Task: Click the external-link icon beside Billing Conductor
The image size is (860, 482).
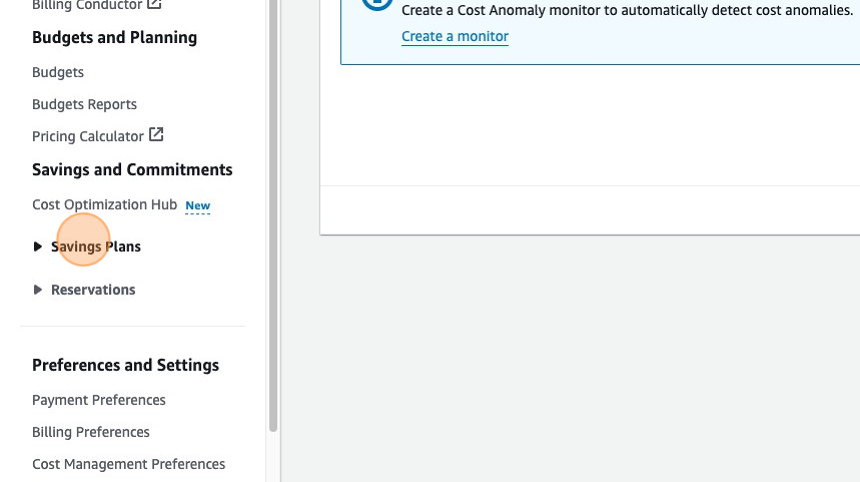Action: point(154,5)
